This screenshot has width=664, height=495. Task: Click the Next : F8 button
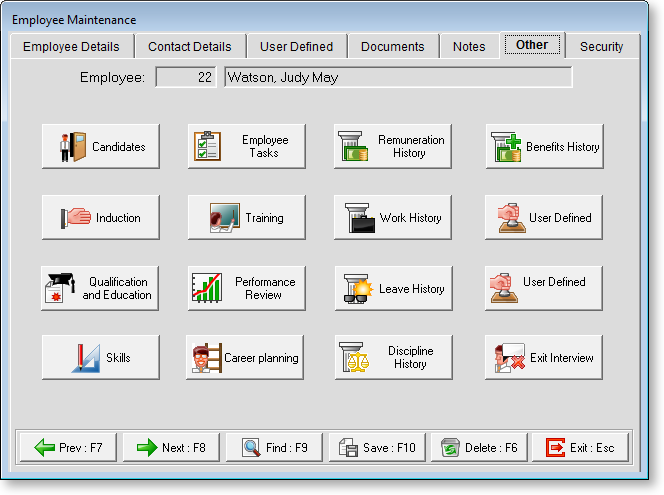(x=171, y=448)
